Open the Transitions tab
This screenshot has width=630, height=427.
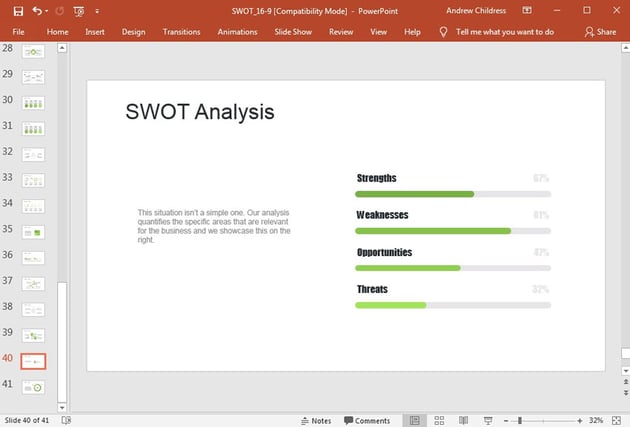[x=181, y=32]
